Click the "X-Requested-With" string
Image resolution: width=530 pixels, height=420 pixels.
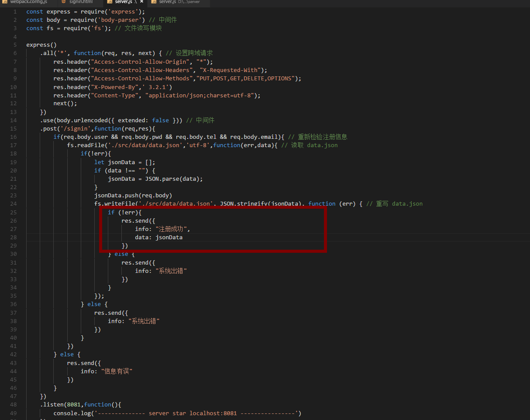tap(230, 70)
